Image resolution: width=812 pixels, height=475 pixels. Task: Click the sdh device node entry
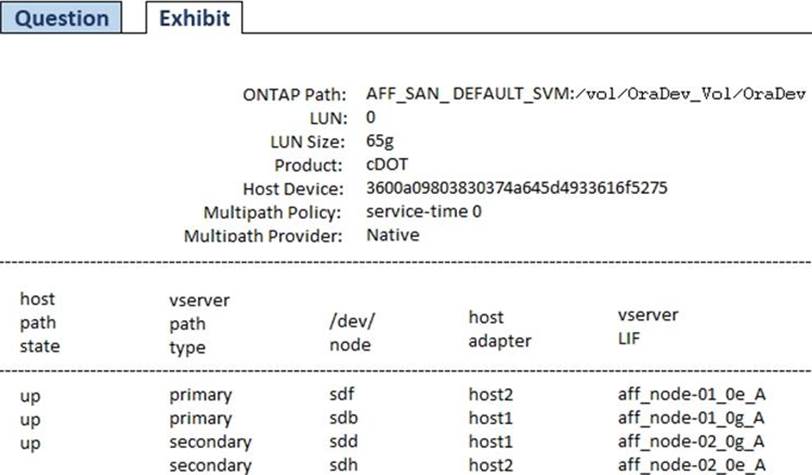(x=342, y=464)
